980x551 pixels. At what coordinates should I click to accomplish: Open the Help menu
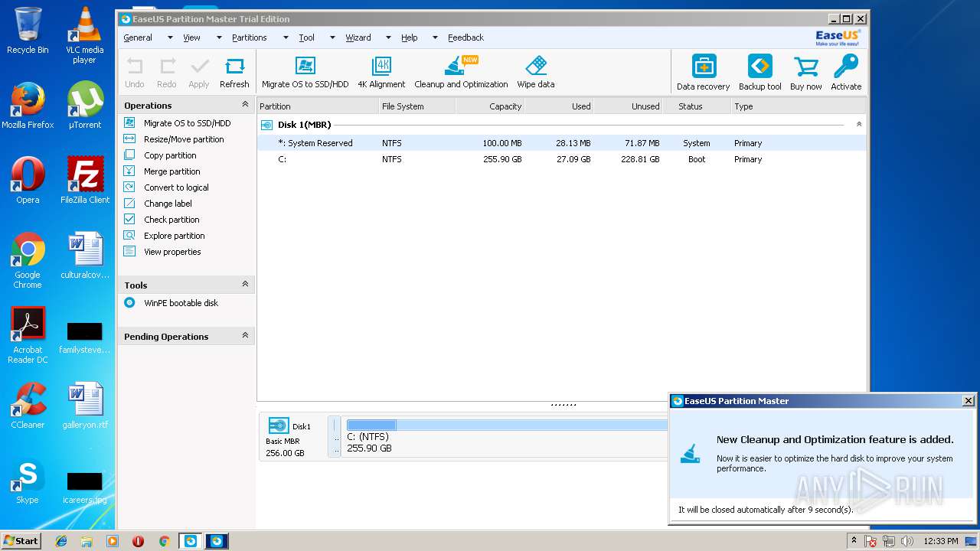tap(410, 37)
